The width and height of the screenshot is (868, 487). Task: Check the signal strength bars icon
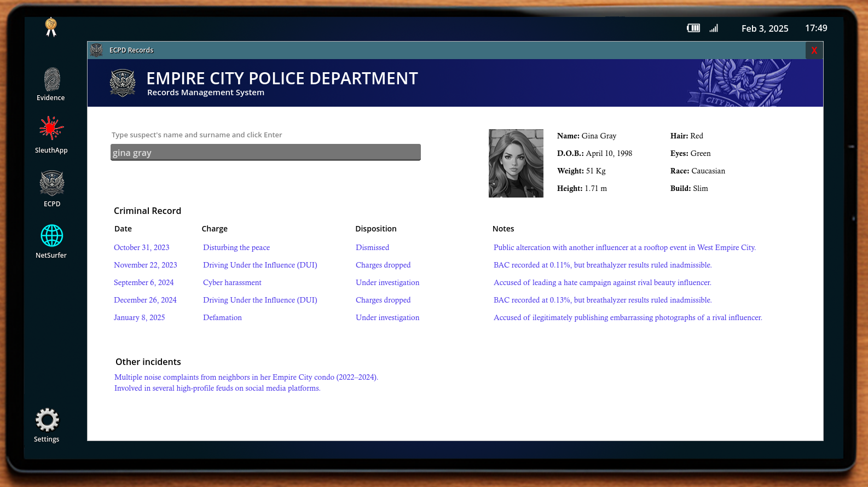[x=714, y=28]
